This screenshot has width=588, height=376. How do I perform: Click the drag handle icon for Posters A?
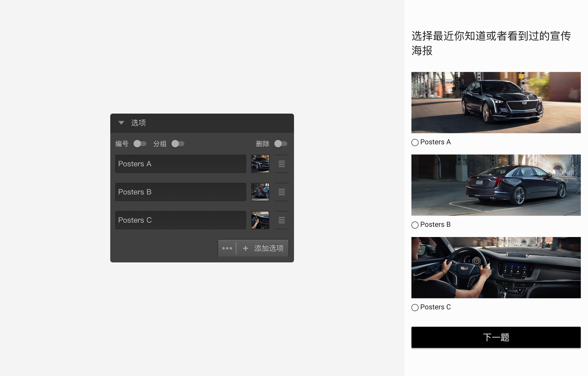tap(282, 164)
